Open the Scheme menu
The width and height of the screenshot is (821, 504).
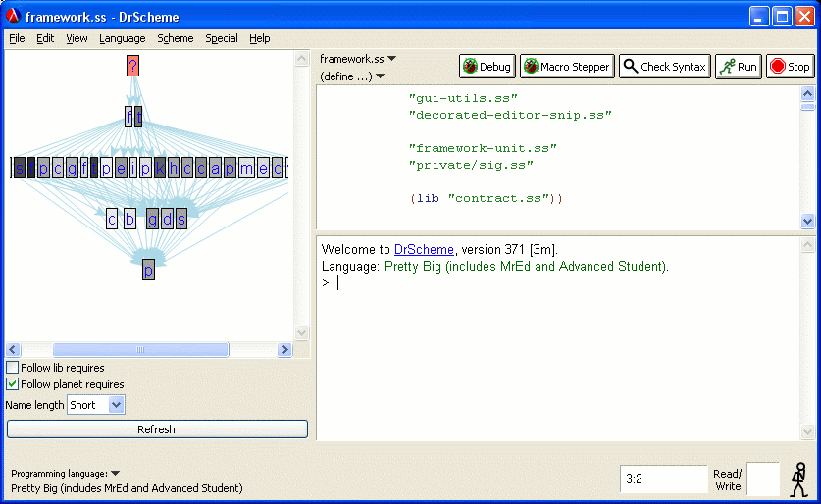(176, 38)
